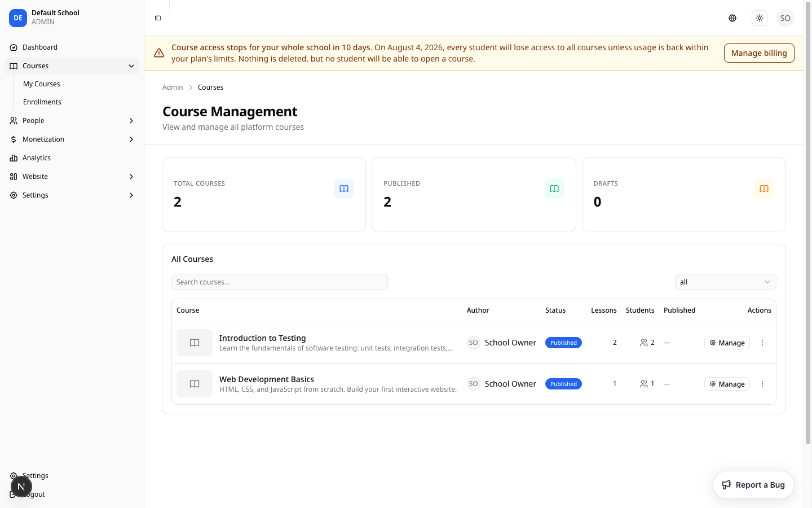This screenshot has width=812, height=508.
Task: Click the Web Development Basics course title
Action: pos(267,379)
